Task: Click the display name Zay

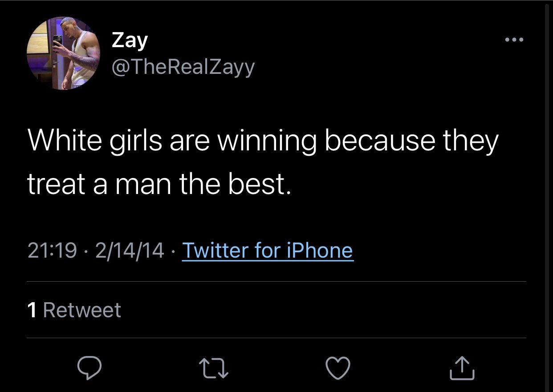Action: coord(130,40)
